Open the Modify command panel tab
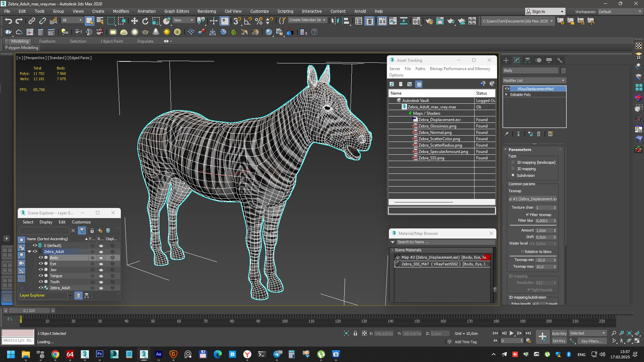Viewport: 644px width, 362px height. click(x=517, y=60)
